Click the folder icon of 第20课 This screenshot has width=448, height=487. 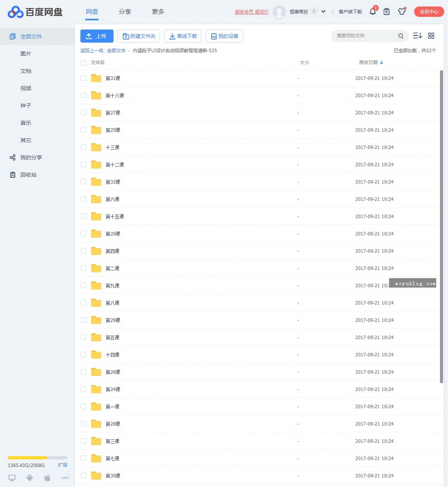point(96,234)
